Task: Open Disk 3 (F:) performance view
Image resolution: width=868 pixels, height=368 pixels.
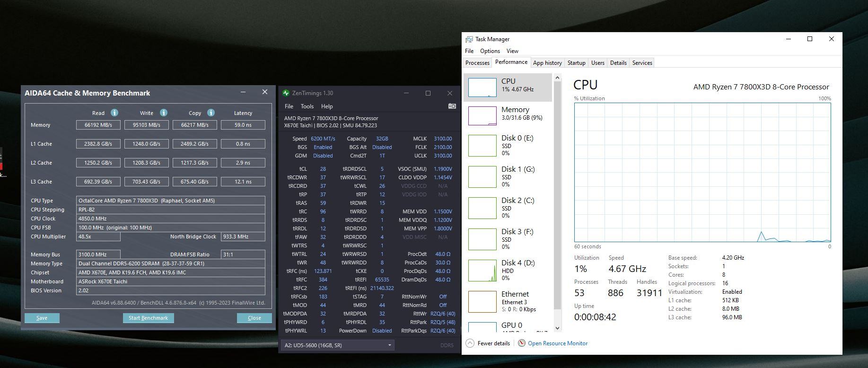Action: [x=507, y=239]
